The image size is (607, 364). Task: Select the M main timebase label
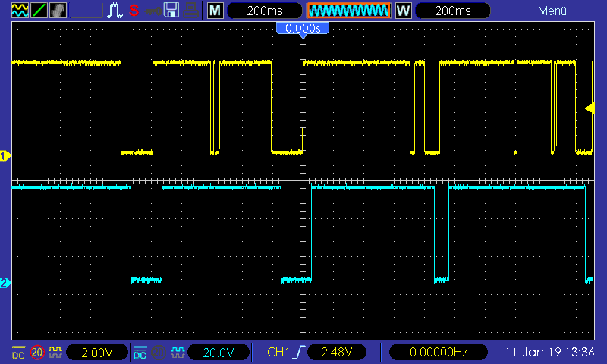click(215, 11)
